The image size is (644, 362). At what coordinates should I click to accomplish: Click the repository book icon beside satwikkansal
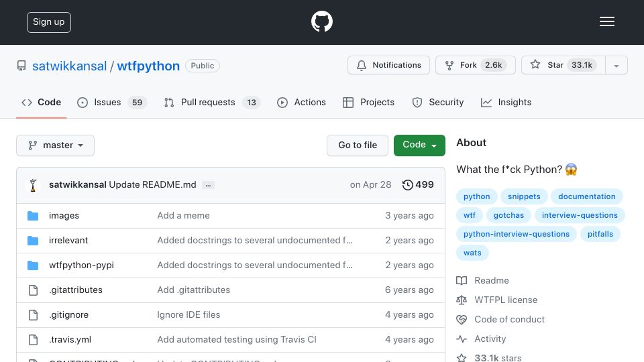[x=21, y=66]
